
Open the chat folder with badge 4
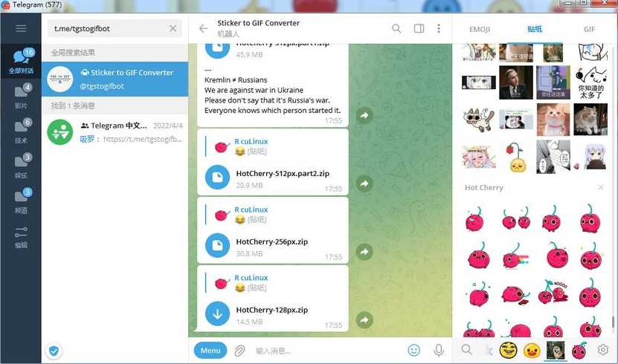coord(21,97)
